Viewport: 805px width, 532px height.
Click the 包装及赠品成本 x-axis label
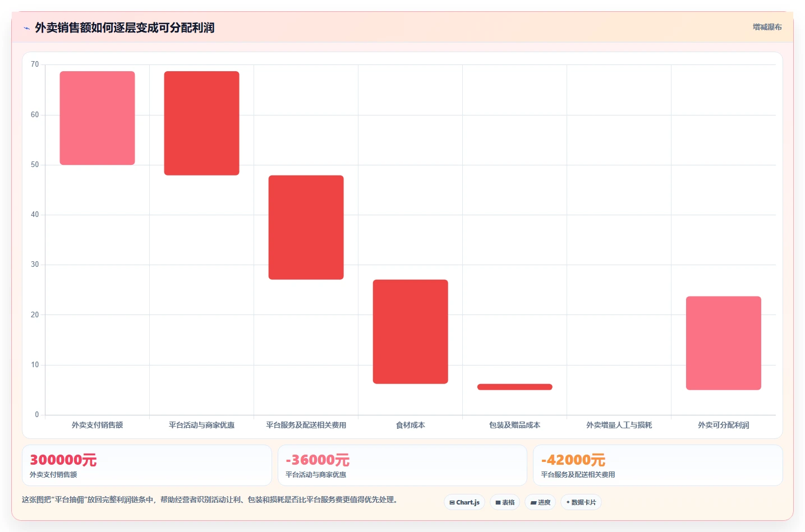coord(515,425)
